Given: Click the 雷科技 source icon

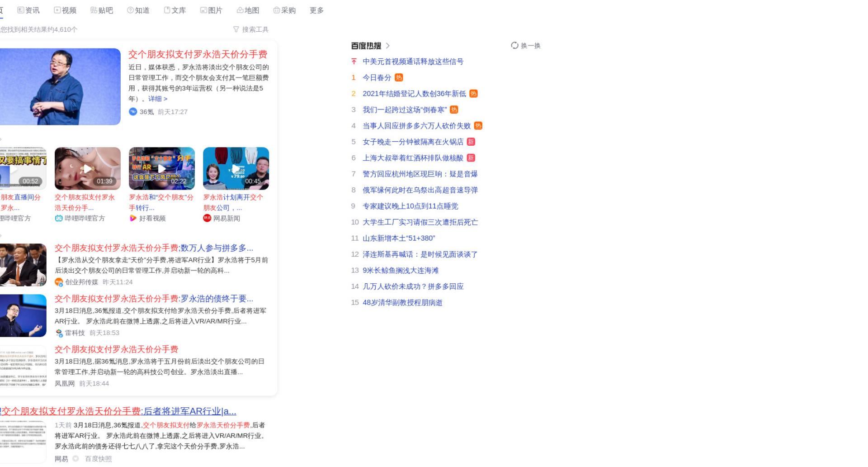Looking at the screenshot, I should (x=59, y=333).
